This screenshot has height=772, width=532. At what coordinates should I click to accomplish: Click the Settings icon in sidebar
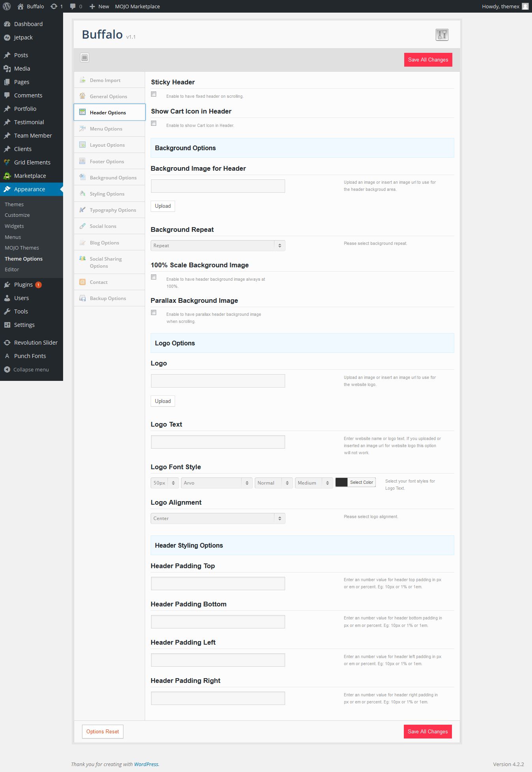pyautogui.click(x=7, y=325)
